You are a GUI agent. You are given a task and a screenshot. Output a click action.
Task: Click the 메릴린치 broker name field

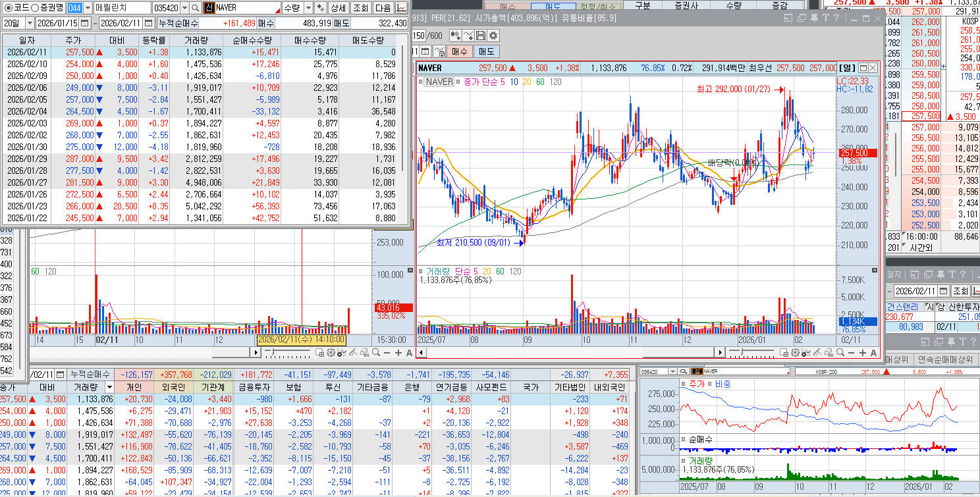pos(122,8)
